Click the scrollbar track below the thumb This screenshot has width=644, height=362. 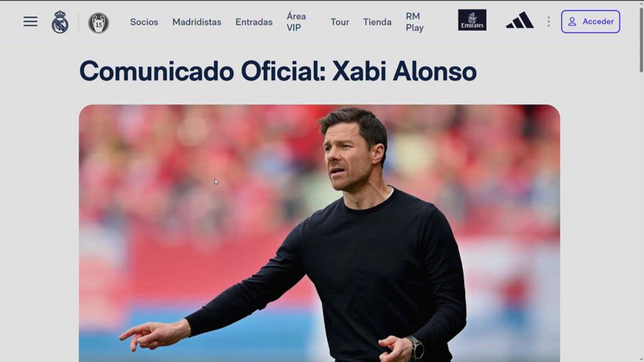(x=641, y=213)
